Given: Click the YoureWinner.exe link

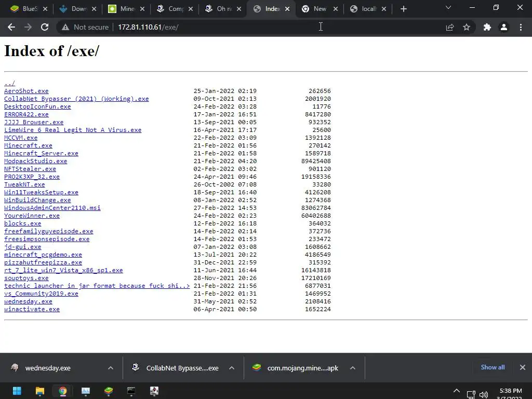Looking at the screenshot, I should 32,216.
